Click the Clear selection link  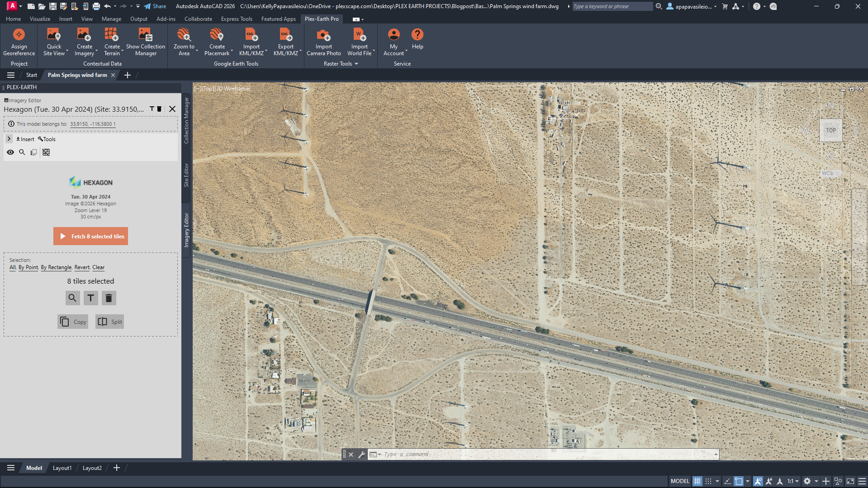(98, 267)
